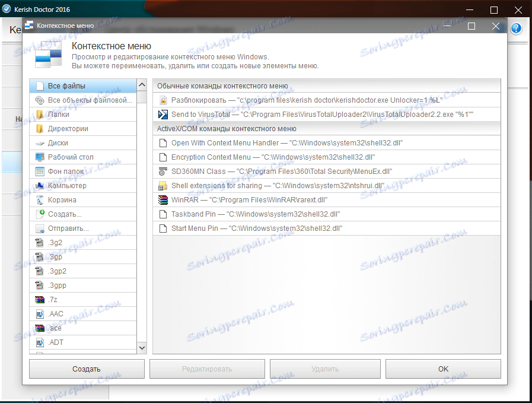Screen dimensions: 532x403
Task: Click the folder icon next to Директории
Action: [40, 129]
